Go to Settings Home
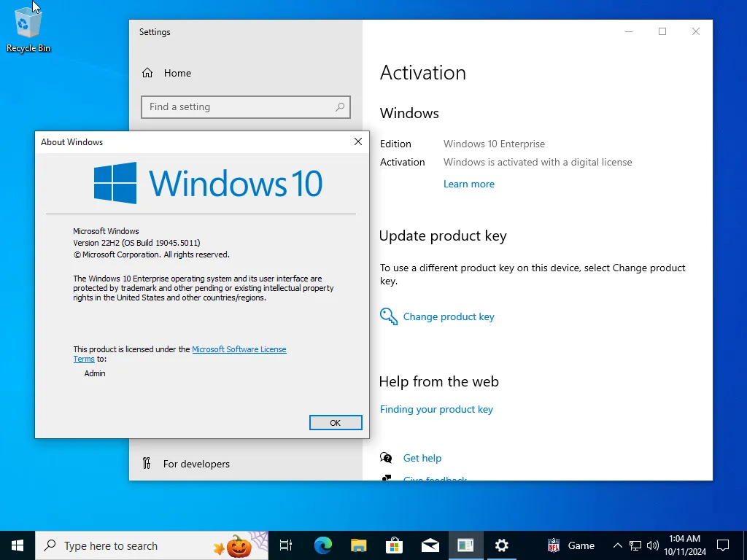747x560 pixels. click(166, 73)
